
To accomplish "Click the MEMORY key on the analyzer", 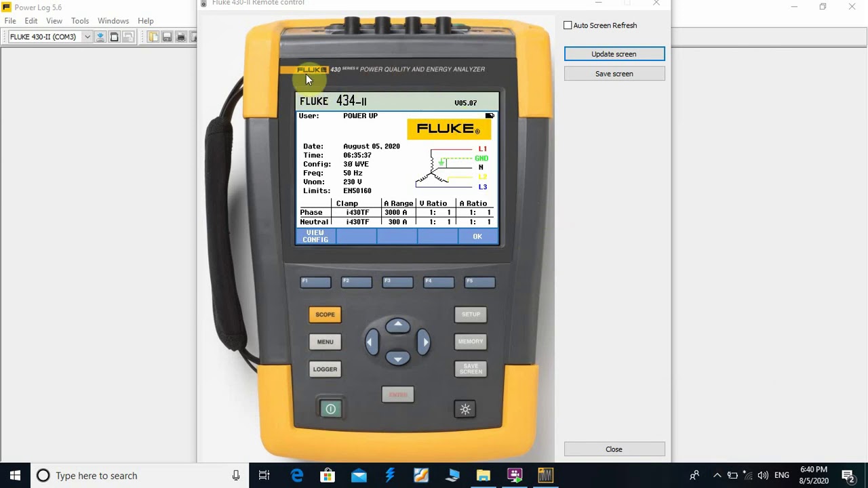I will pos(471,342).
